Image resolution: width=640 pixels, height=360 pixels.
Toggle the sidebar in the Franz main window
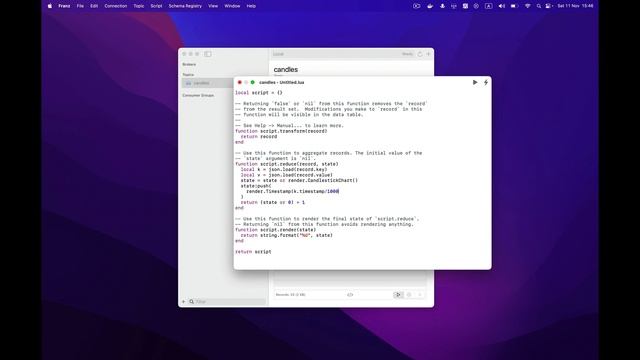point(208,54)
